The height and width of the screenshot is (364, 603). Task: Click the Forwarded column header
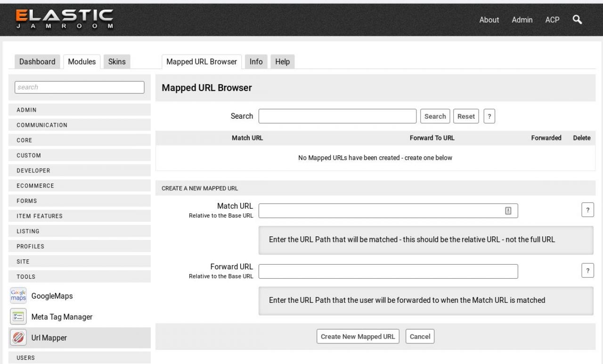pos(546,138)
